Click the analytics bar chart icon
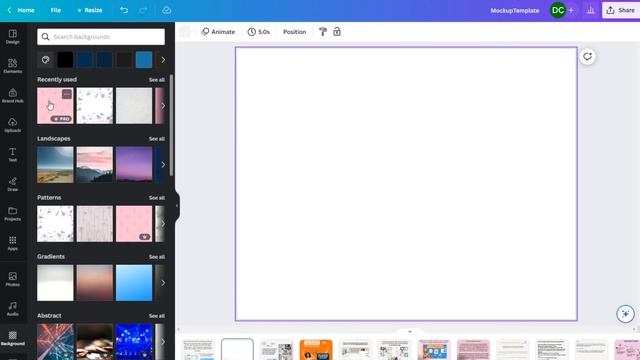640x360 pixels. (x=591, y=10)
